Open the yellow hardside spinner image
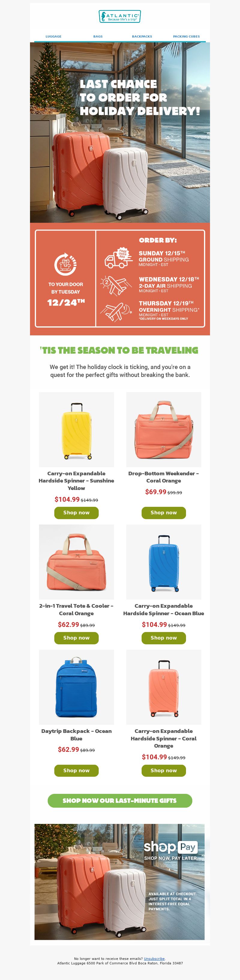The image size is (240, 980). 76,430
